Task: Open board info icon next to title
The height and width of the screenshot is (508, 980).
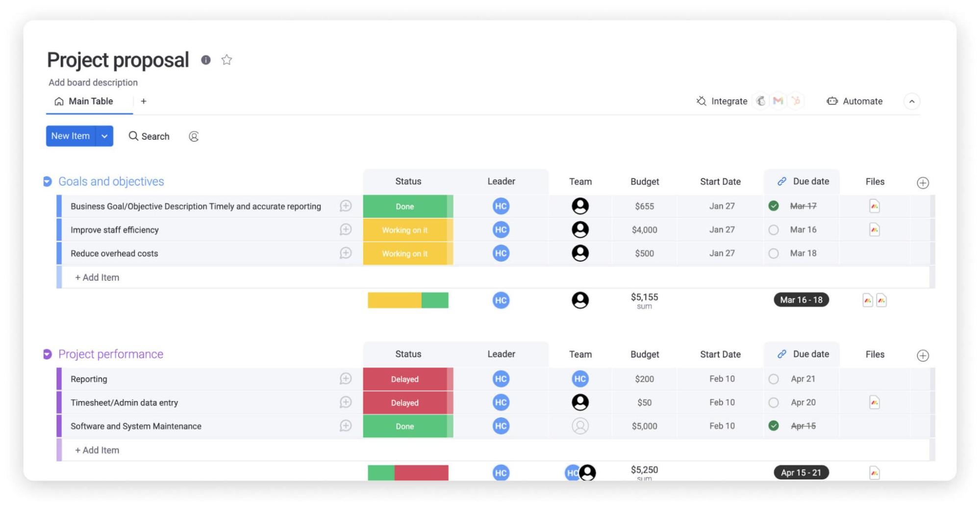Action: click(205, 60)
